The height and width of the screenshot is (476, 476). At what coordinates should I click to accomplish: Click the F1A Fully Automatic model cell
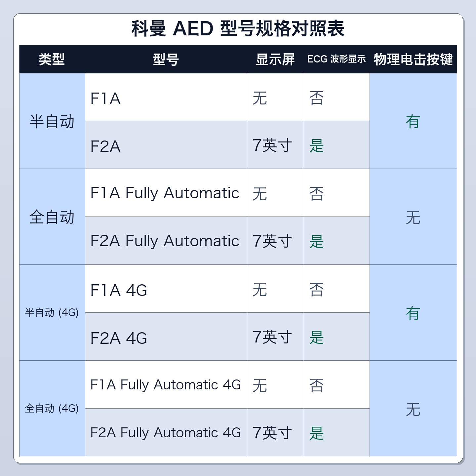tap(166, 193)
